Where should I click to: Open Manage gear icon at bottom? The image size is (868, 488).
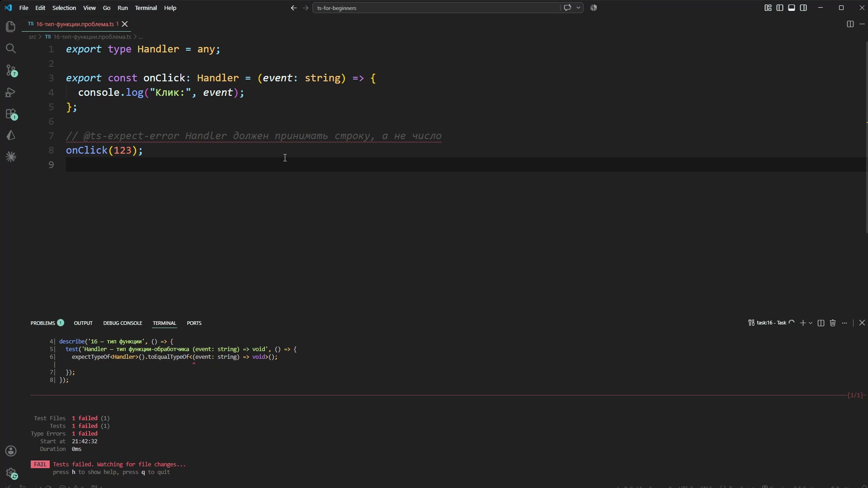click(x=11, y=473)
